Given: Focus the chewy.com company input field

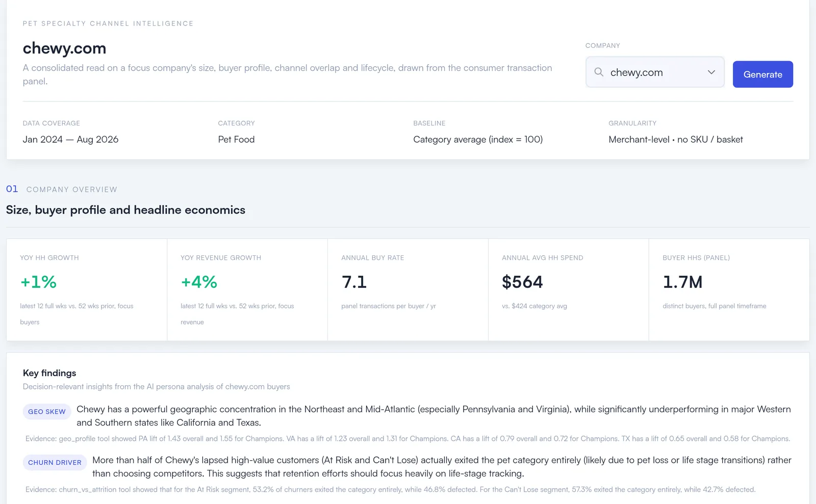Looking at the screenshot, I should coord(655,72).
